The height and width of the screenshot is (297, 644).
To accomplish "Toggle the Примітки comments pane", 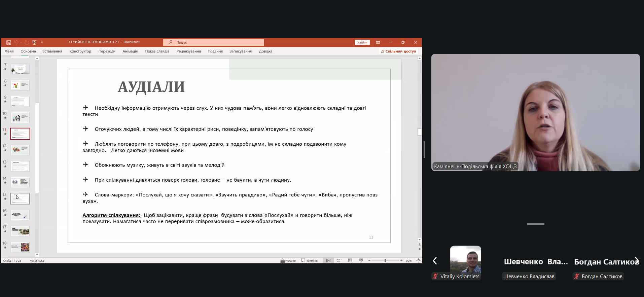I will 309,261.
